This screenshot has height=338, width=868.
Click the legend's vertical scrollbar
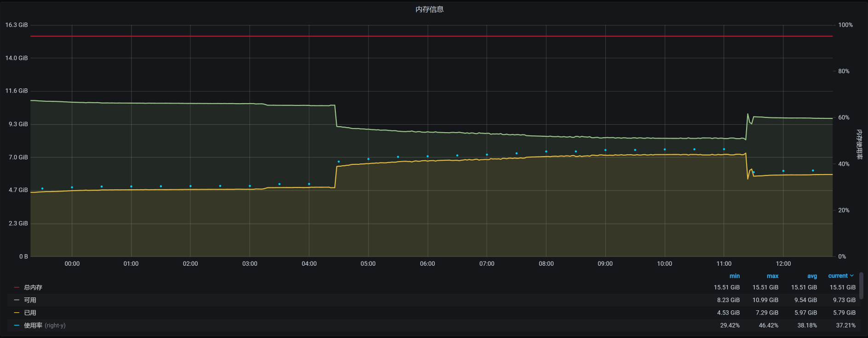861,286
